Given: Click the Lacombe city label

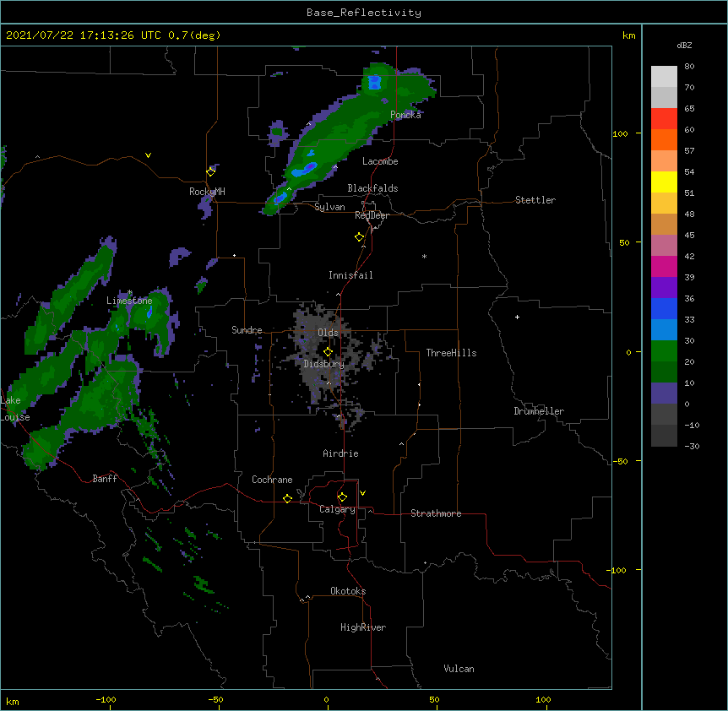Looking at the screenshot, I should [380, 161].
